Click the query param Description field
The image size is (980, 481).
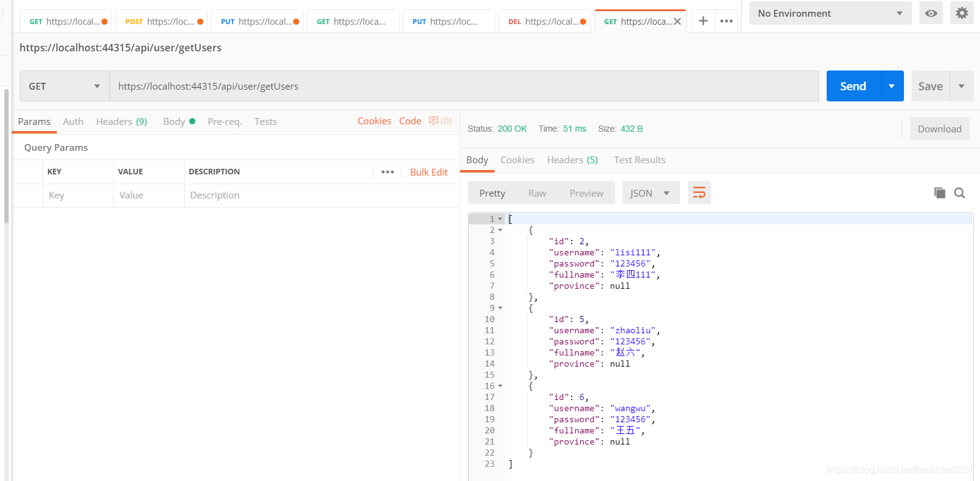tap(322, 195)
